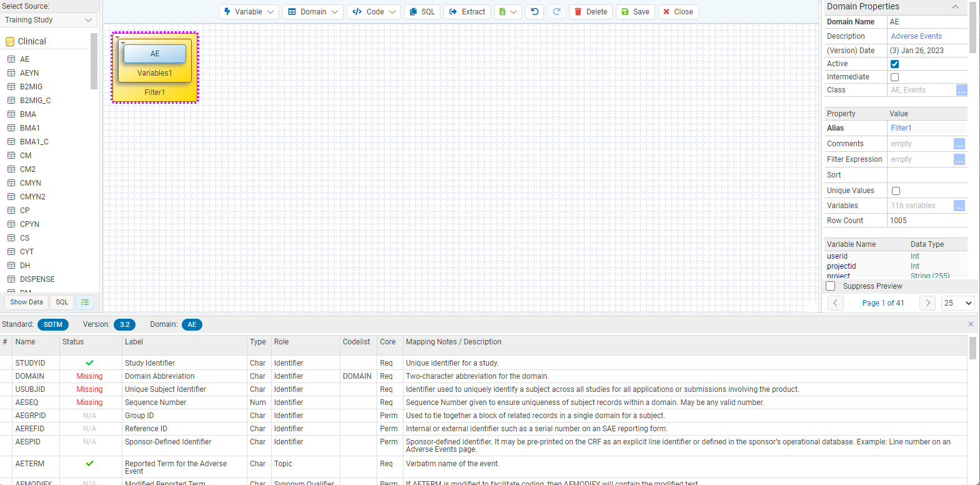Click the SDTM standard badge
980x485 pixels.
click(x=53, y=324)
